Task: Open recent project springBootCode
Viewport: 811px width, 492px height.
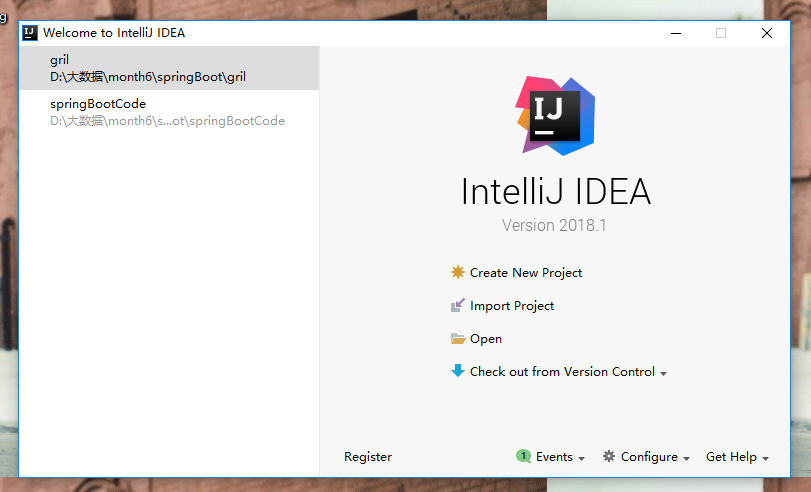Action: (169, 112)
